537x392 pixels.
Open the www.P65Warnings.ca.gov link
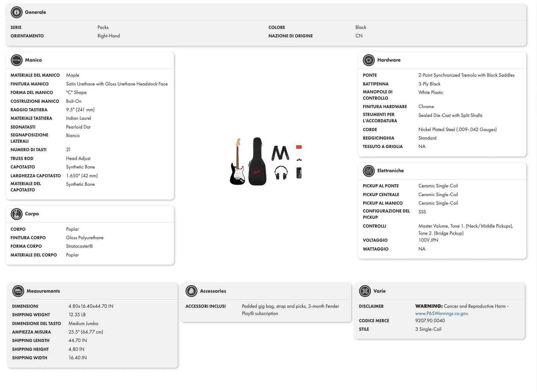(441, 313)
